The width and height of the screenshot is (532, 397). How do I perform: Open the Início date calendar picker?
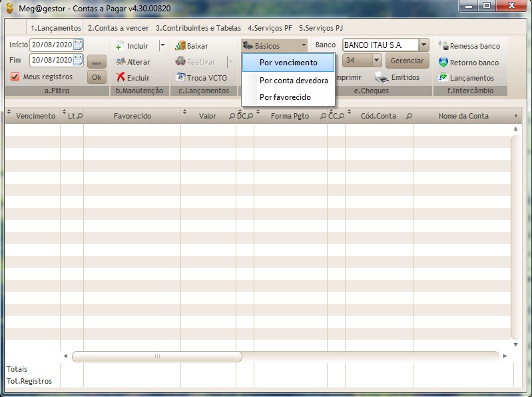coord(78,45)
